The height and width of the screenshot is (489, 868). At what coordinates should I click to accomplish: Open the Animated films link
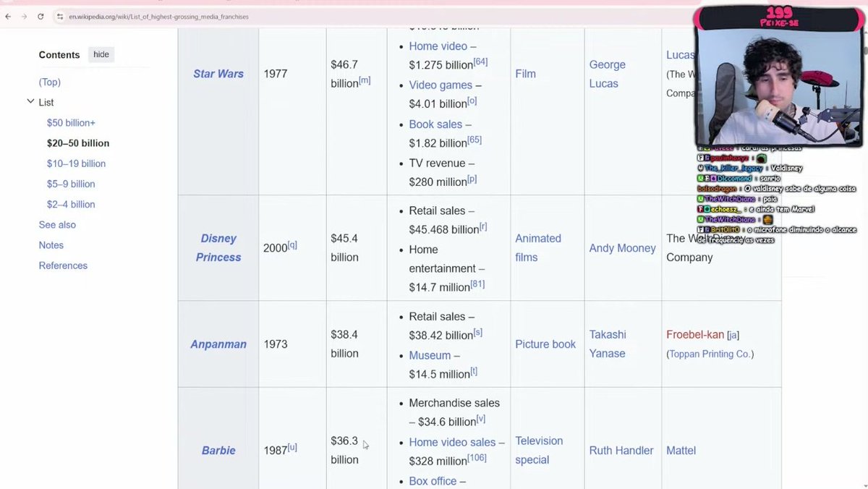click(538, 248)
